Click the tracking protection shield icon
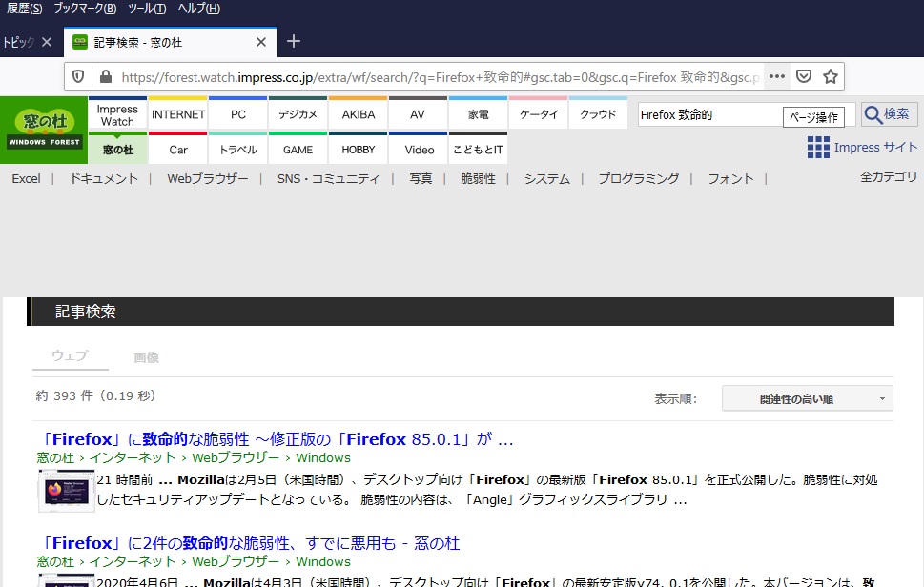Image resolution: width=924 pixels, height=587 pixels. coord(79,76)
